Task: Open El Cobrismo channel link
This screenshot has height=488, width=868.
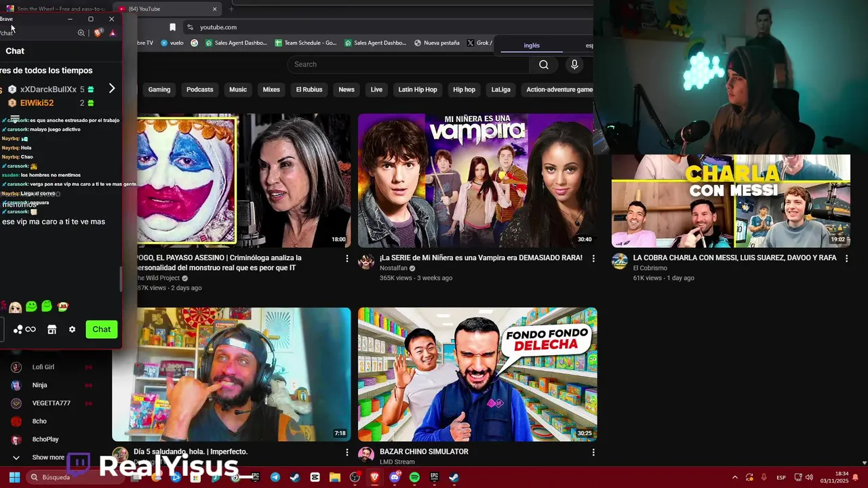Action: click(650, 268)
